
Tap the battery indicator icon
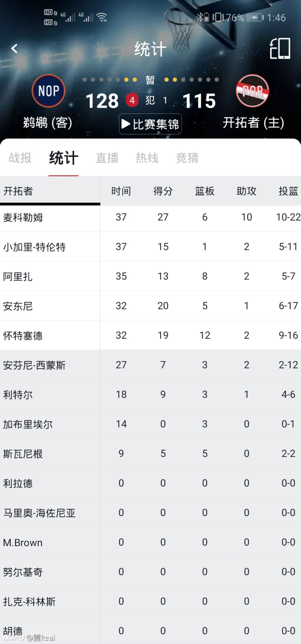tap(255, 18)
